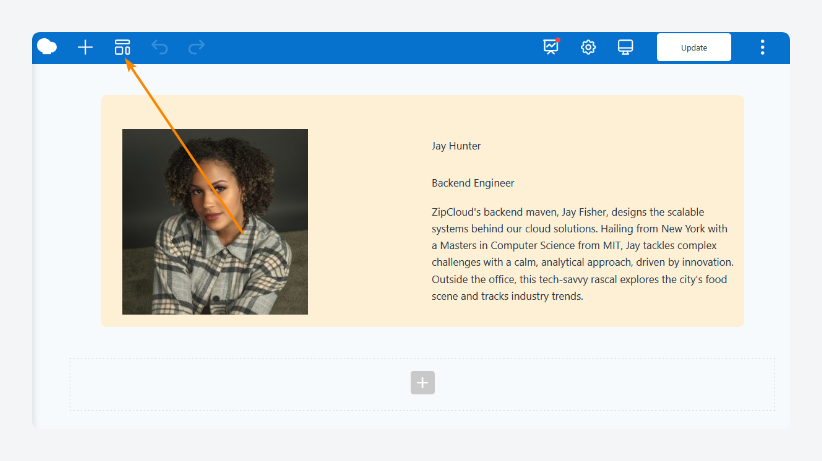Click the redo arrow icon
The height and width of the screenshot is (461, 822).
[x=197, y=47]
